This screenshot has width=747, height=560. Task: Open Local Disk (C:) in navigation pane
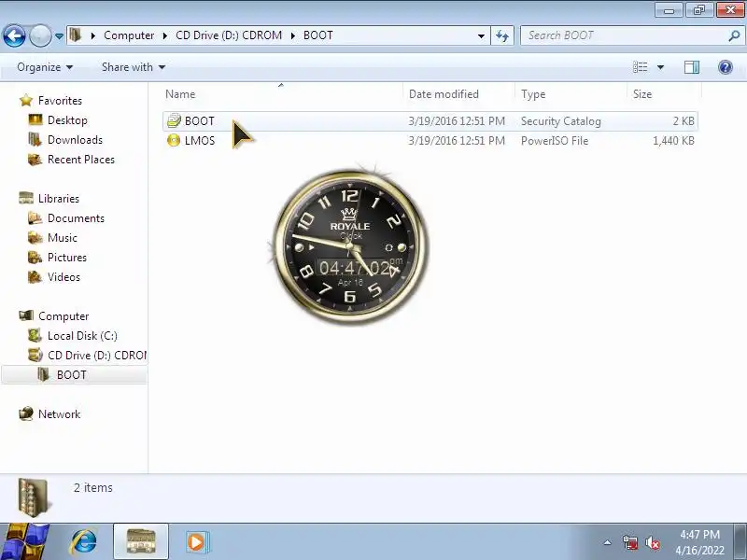[82, 336]
